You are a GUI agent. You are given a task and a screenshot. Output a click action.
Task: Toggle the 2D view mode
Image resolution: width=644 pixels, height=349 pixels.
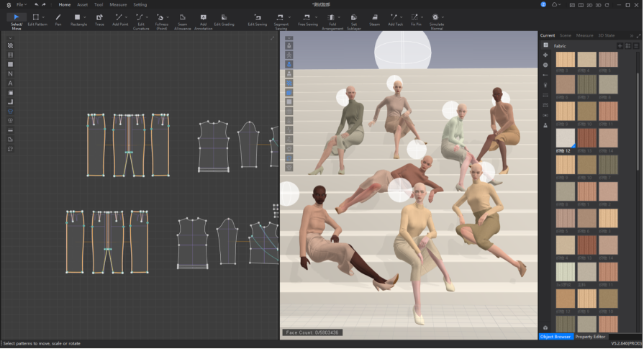click(x=588, y=4)
